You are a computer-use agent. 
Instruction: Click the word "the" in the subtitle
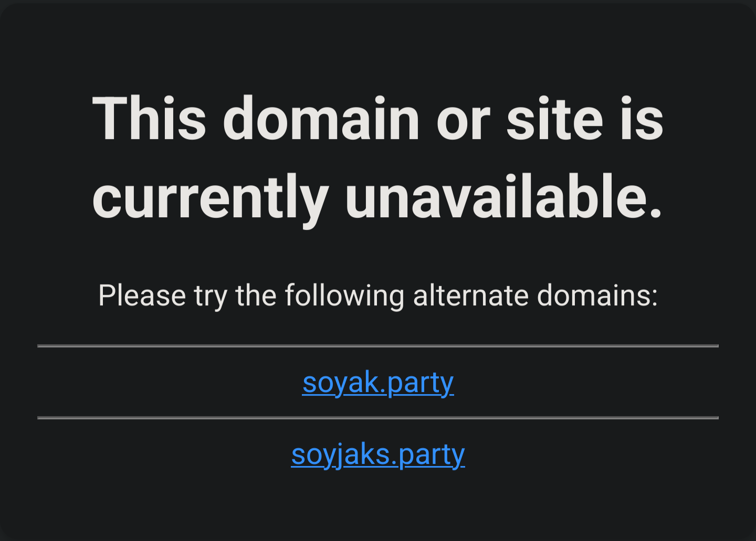[256, 295]
